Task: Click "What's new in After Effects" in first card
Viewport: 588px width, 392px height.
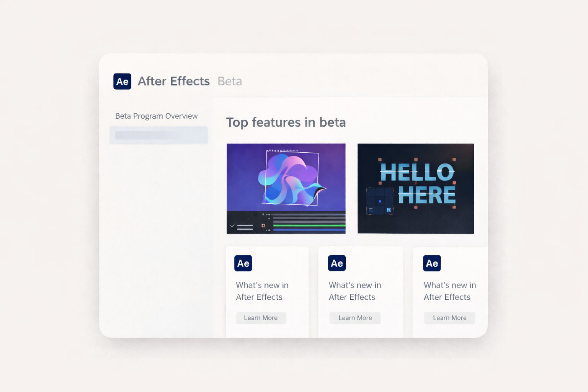Action: pos(262,291)
